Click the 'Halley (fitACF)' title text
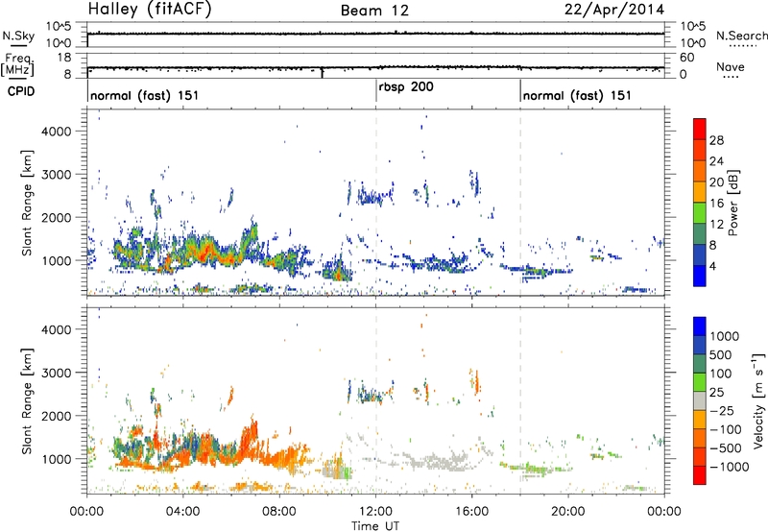 [x=150, y=10]
